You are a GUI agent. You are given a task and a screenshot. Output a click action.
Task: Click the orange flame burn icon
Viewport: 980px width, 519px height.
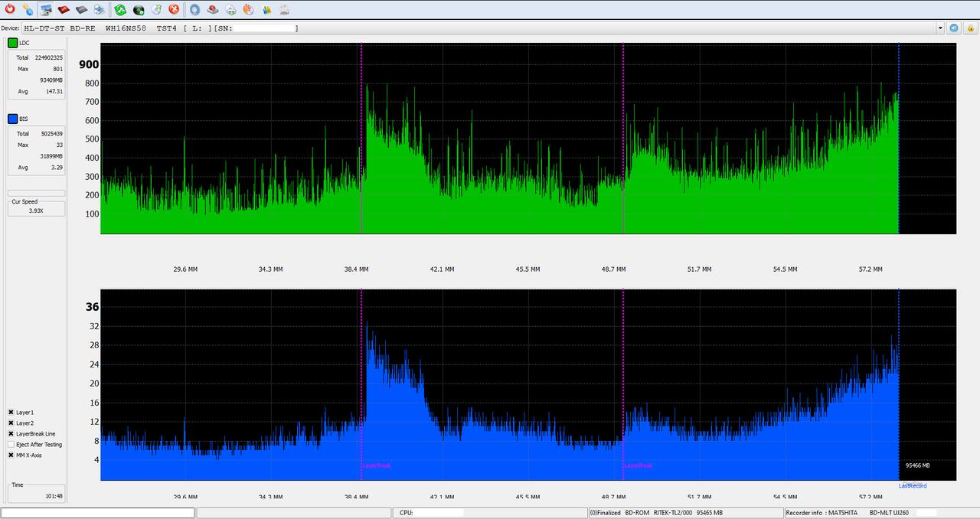point(248,9)
